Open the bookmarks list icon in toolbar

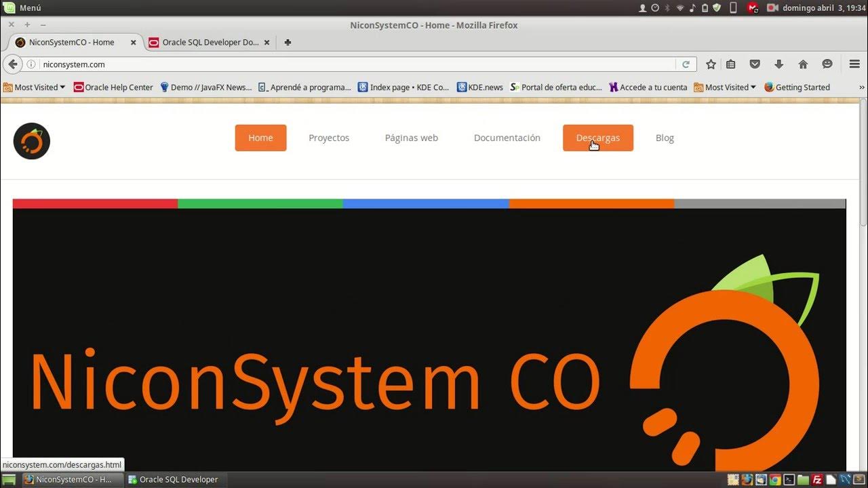click(731, 64)
